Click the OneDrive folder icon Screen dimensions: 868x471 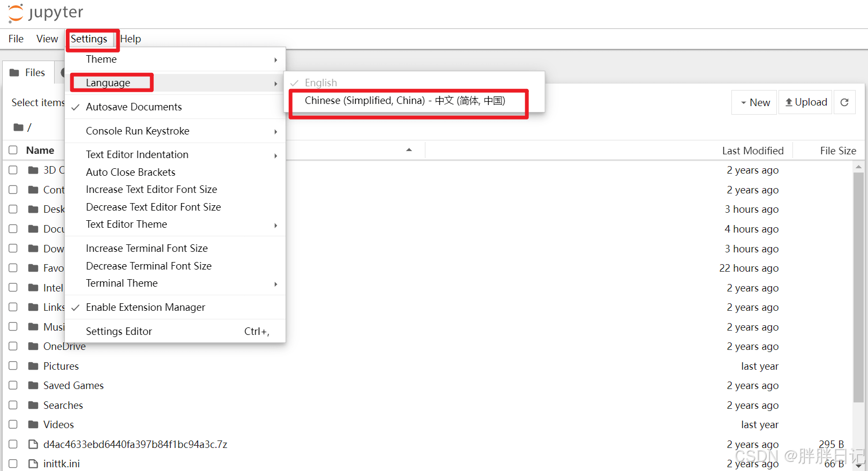click(x=33, y=346)
